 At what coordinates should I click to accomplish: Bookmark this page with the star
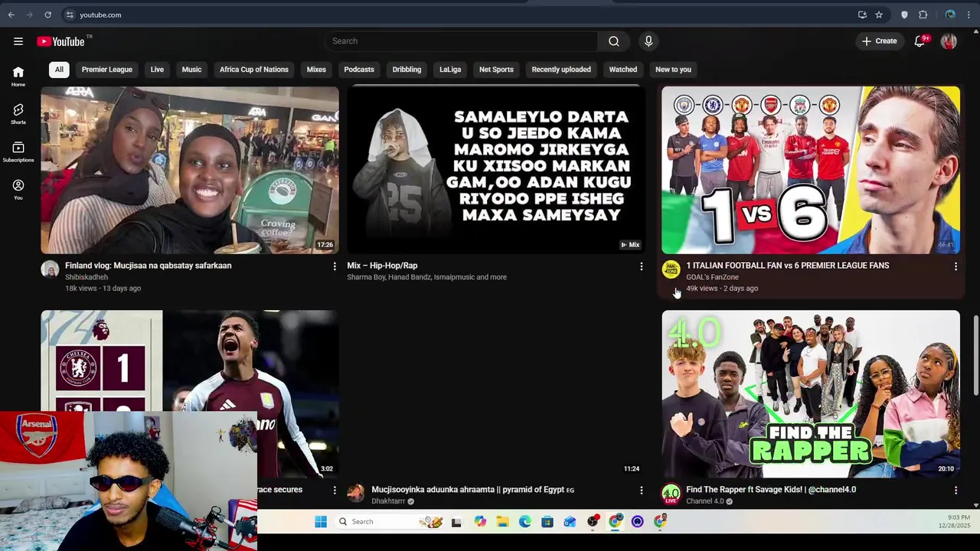(879, 15)
